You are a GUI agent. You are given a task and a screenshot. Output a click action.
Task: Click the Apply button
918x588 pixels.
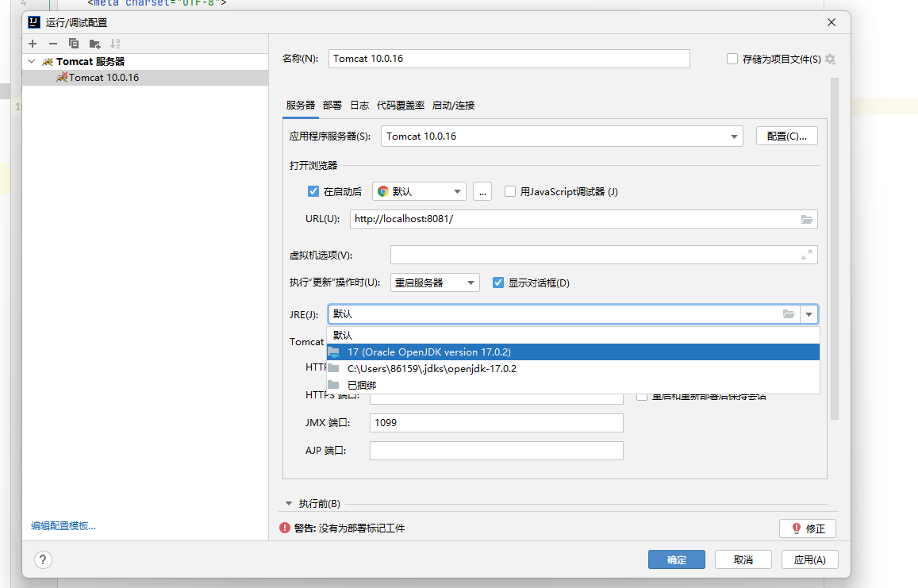(809, 560)
